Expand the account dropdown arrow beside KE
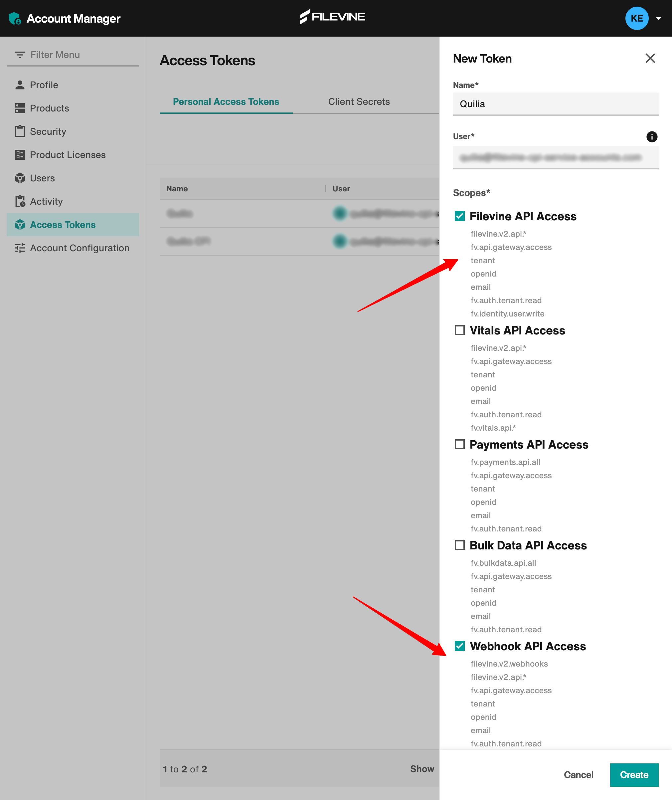This screenshot has height=800, width=672. (658, 18)
